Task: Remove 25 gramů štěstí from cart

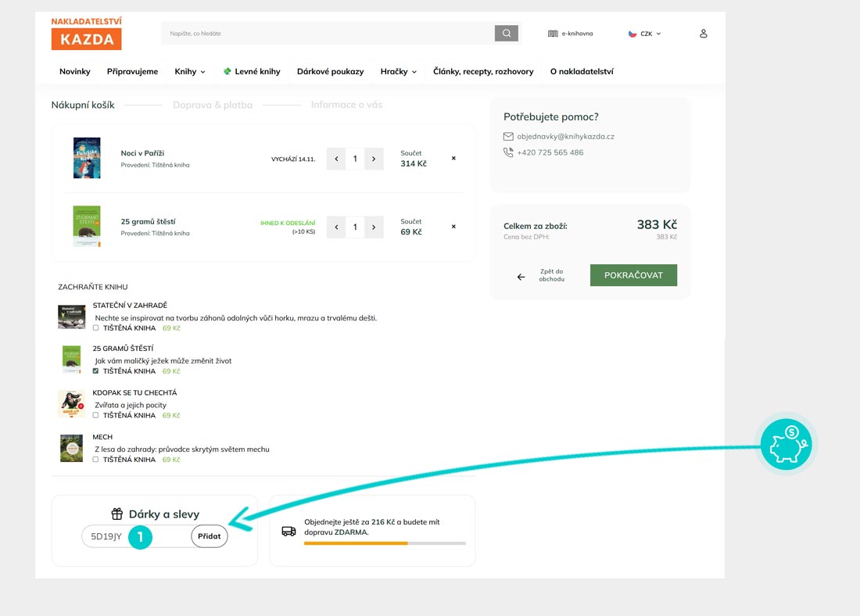Action: (x=453, y=227)
